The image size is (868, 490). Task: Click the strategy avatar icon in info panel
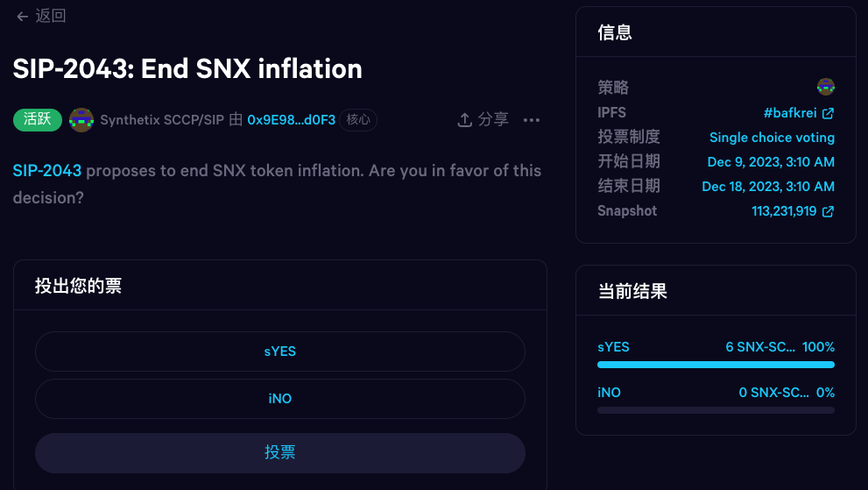point(825,87)
